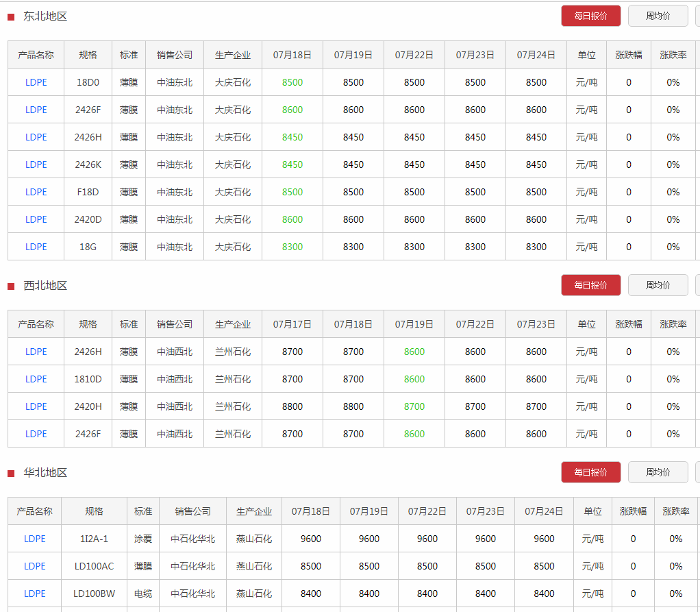Click 9600 price under 07月24日 in 1I2A-1 row
This screenshot has height=612, width=700.
[x=545, y=539]
